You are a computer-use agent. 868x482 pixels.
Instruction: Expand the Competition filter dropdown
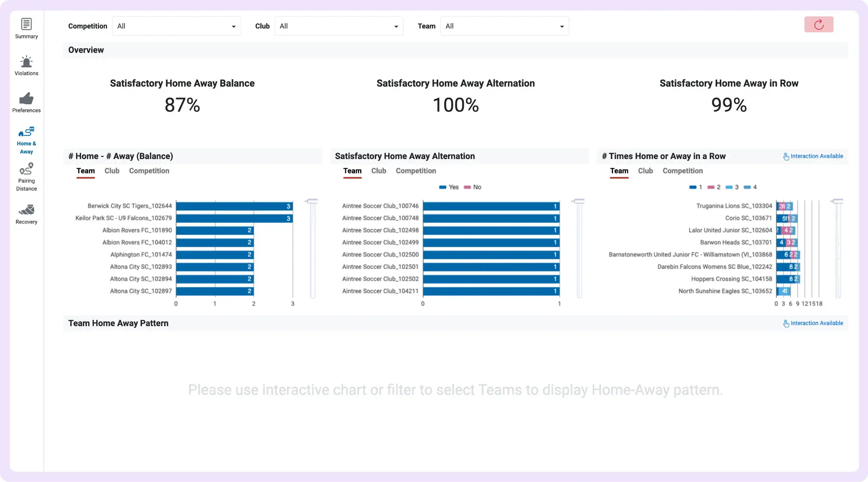(176, 26)
